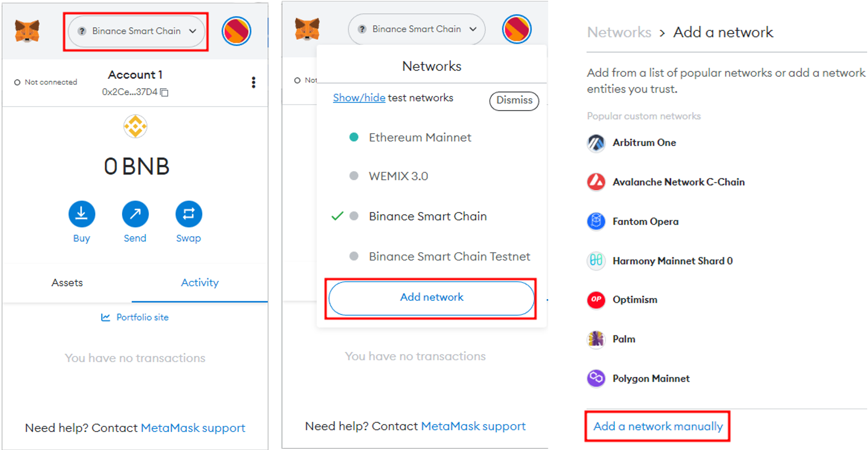The height and width of the screenshot is (450, 868).
Task: Choose WEMIX 3.0 network
Action: coord(398,176)
